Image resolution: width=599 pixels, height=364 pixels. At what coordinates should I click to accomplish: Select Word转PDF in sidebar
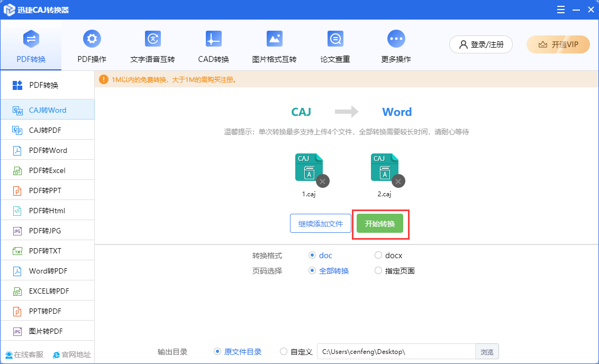pos(48,271)
